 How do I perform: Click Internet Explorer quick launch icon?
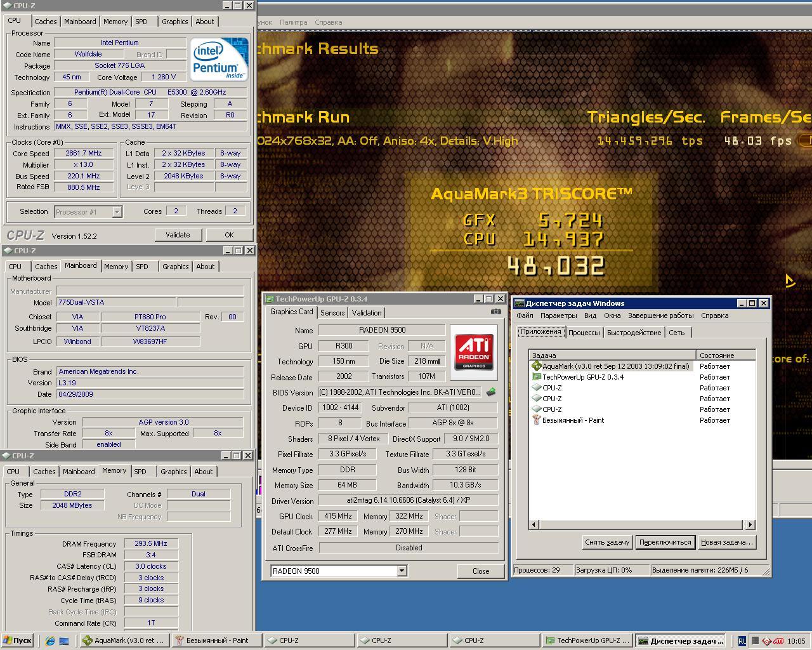(x=50, y=641)
